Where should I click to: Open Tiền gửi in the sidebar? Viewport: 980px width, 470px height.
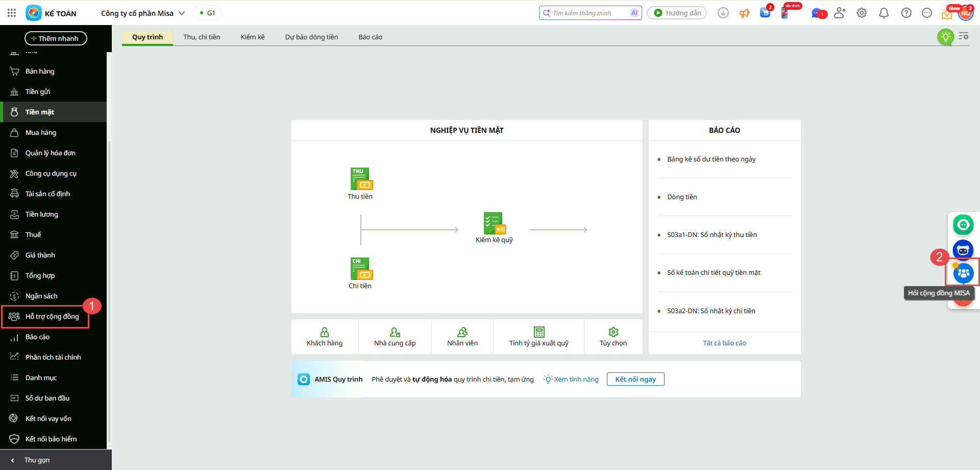pos(54,91)
